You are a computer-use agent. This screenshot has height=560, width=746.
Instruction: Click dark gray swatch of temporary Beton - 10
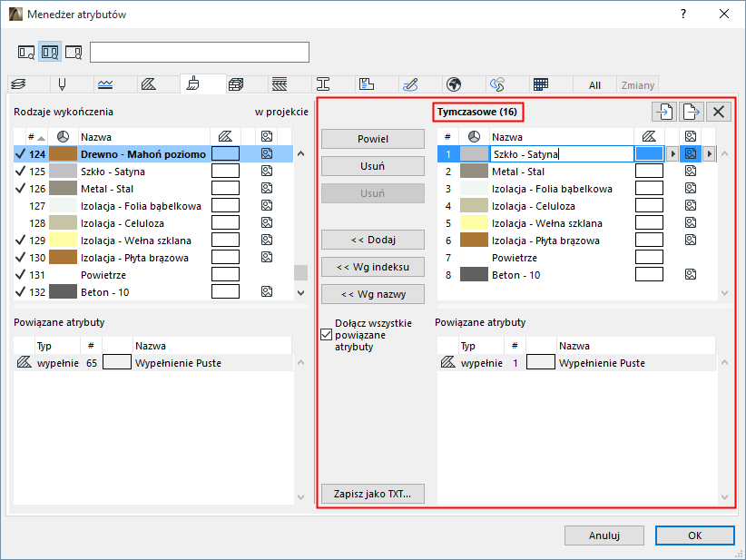pyautogui.click(x=474, y=274)
